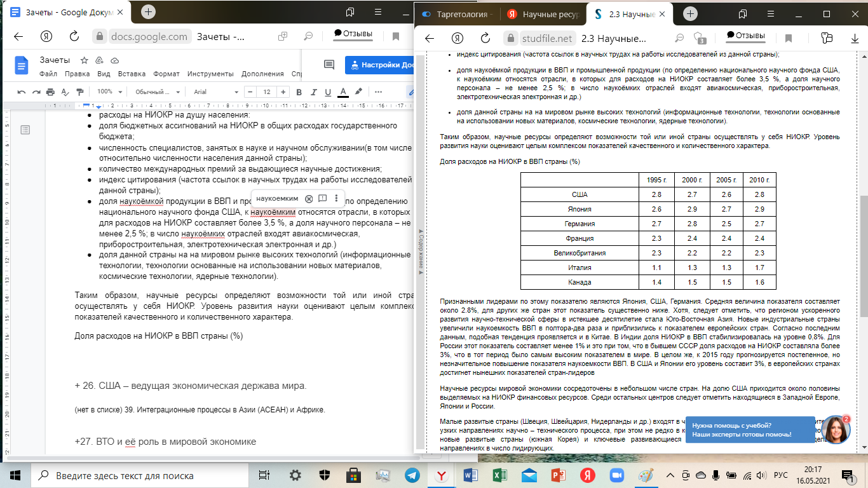Screen dimensions: 868x488
Task: Run the spell check icon
Action: [x=65, y=91]
